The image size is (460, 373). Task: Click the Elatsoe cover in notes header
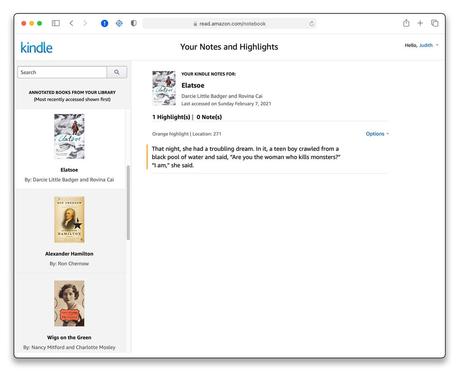[164, 88]
